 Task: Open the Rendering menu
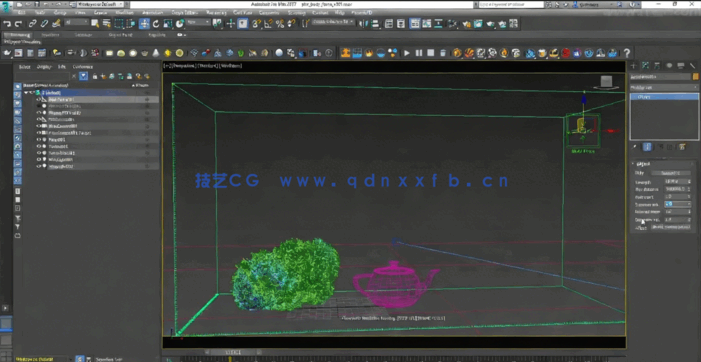216,13
